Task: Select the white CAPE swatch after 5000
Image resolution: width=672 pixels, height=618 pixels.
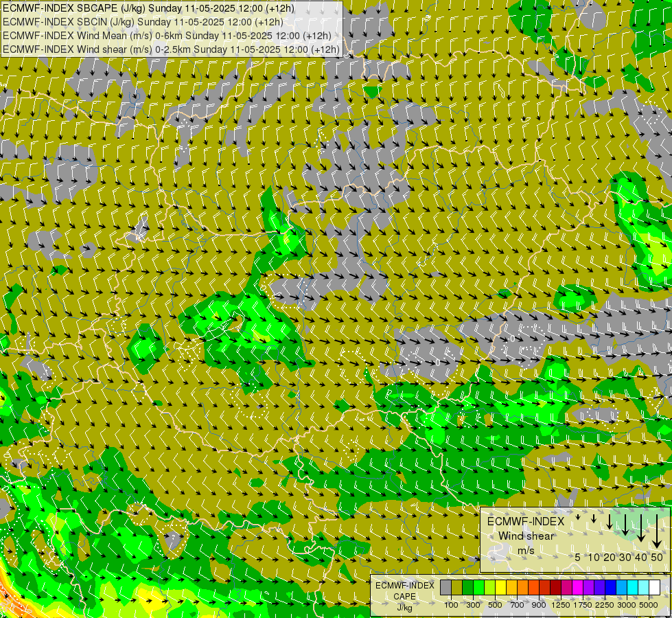Action: [x=655, y=587]
